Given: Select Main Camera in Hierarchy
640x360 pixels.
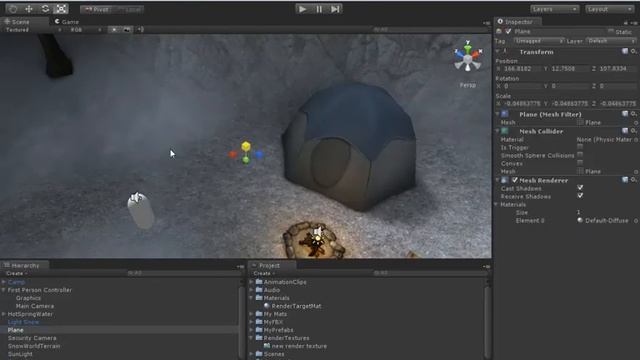Looking at the screenshot, I should point(35,306).
